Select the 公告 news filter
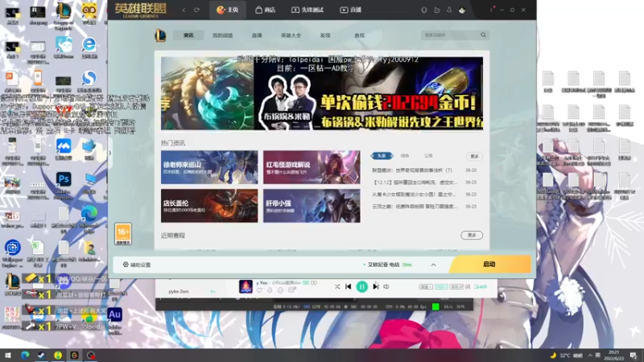The image size is (644, 362). pyautogui.click(x=429, y=156)
